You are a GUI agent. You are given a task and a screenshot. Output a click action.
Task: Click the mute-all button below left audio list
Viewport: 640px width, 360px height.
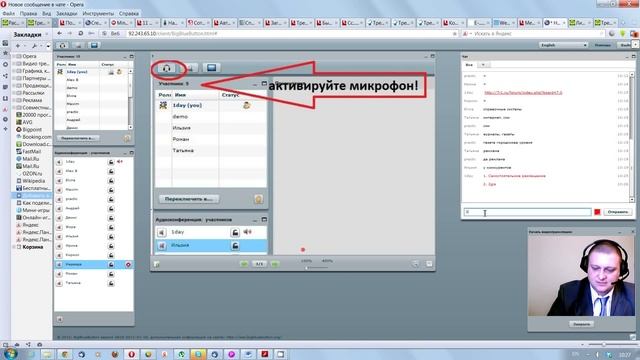pos(60,319)
